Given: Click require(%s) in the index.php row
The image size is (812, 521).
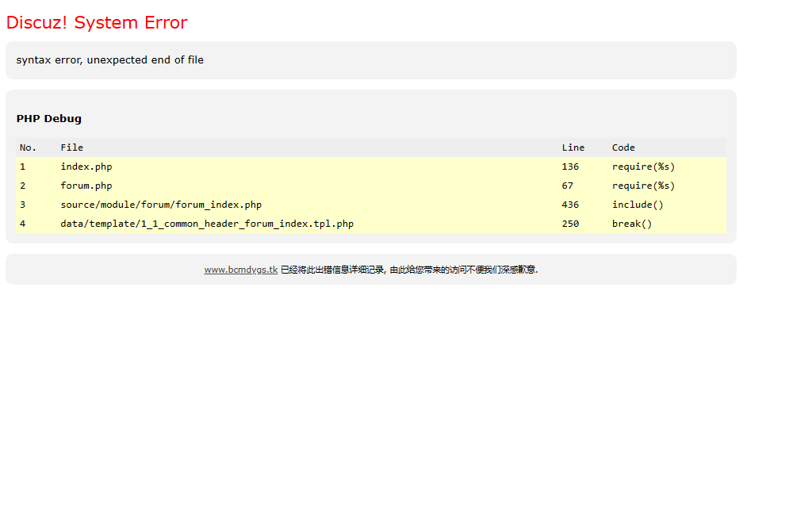Looking at the screenshot, I should [x=643, y=167].
